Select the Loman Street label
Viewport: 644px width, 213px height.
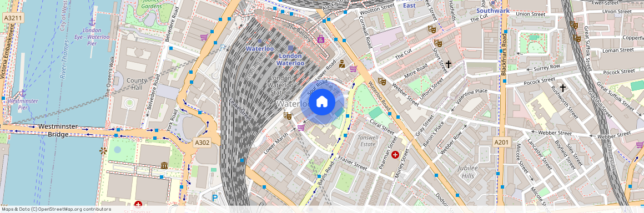click(x=618, y=50)
